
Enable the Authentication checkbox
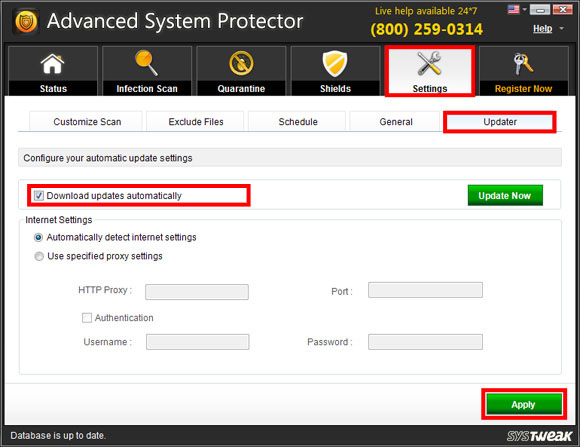87,318
